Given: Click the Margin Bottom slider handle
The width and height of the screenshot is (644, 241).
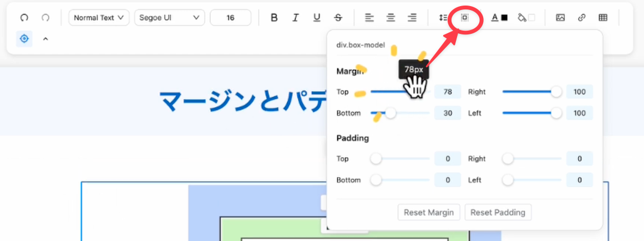Looking at the screenshot, I should [x=391, y=113].
